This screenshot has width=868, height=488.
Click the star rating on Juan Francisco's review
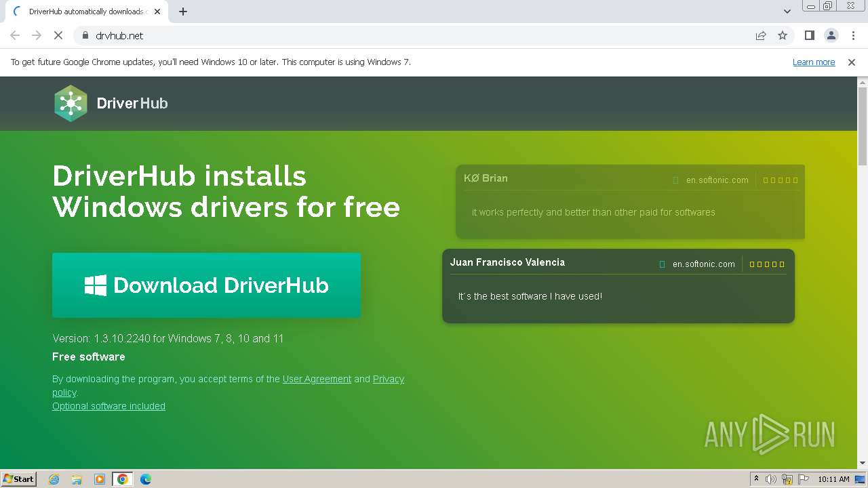pos(767,264)
